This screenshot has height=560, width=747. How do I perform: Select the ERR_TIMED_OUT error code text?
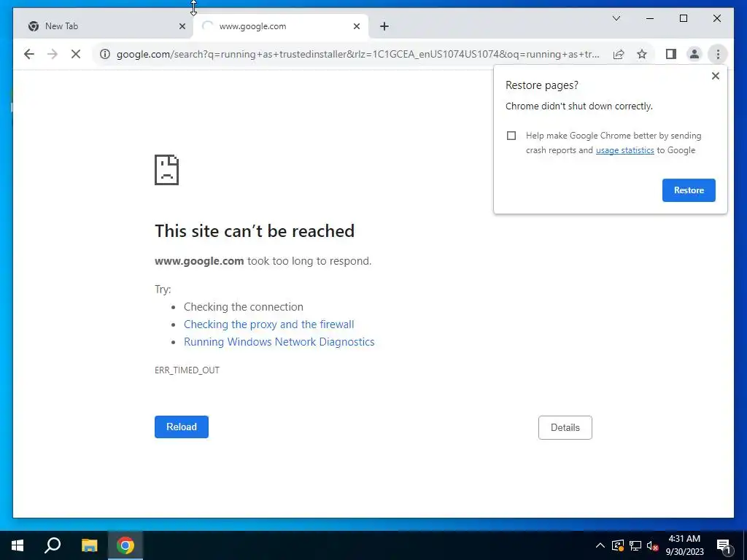[x=187, y=370]
